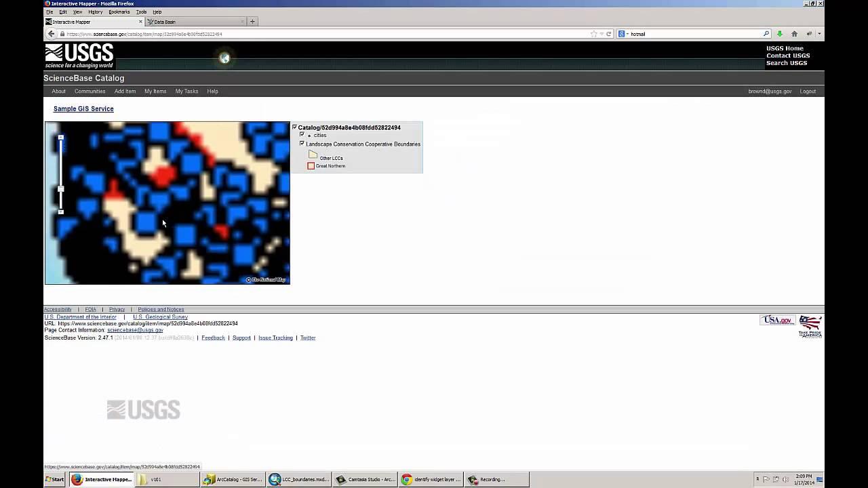Screen dimensions: 868x488
Task: Zoom in with map slider top arrow
Action: 61,138
